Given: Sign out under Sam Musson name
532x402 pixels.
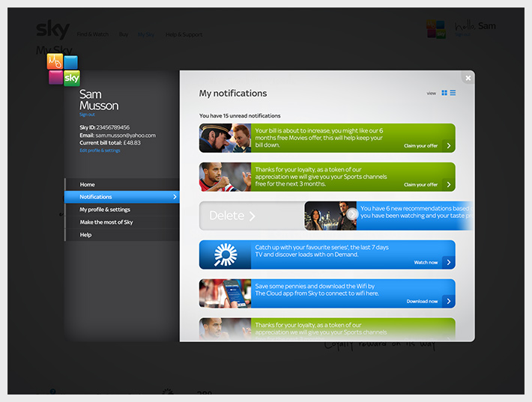Looking at the screenshot, I should tap(87, 115).
